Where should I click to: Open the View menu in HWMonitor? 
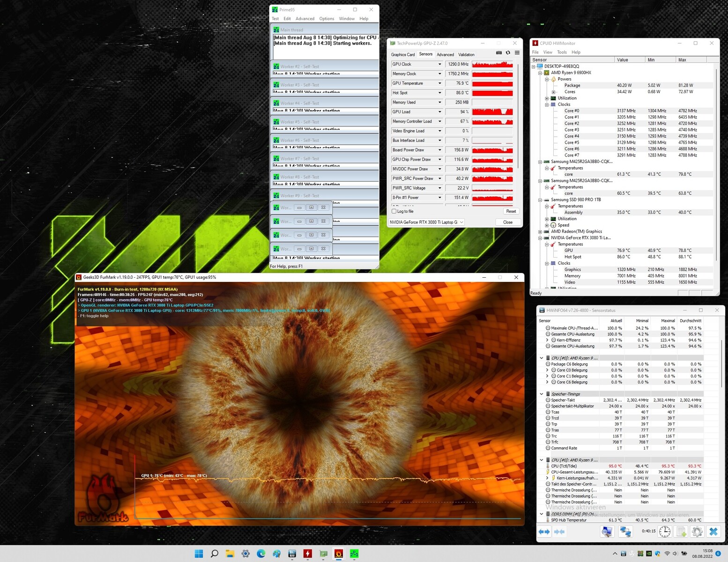click(548, 52)
